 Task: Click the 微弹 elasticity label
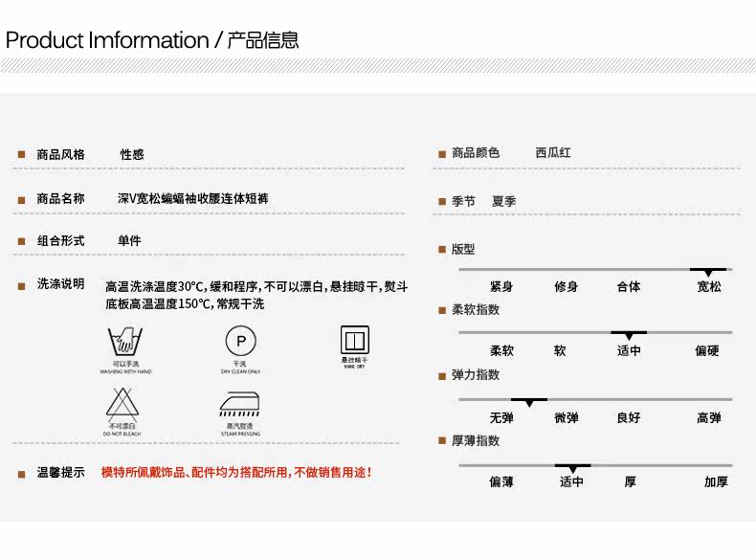click(x=567, y=417)
